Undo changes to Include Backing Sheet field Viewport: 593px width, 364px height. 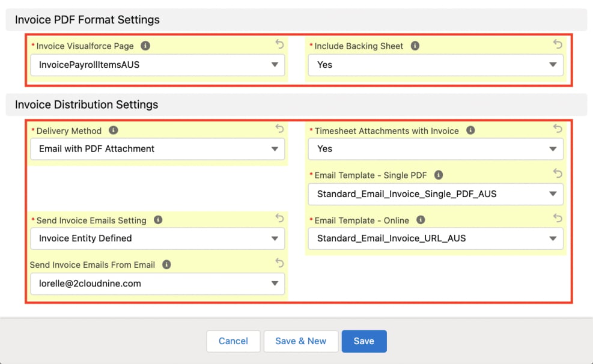(x=558, y=44)
